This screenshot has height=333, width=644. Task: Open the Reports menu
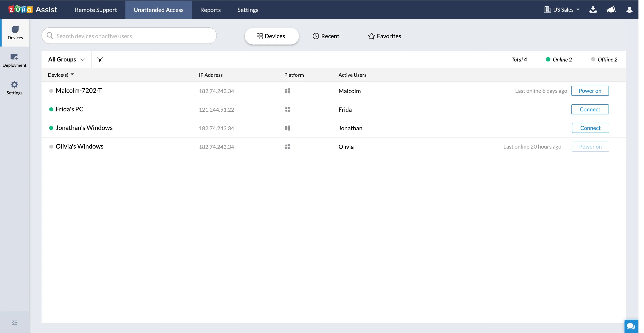click(210, 10)
